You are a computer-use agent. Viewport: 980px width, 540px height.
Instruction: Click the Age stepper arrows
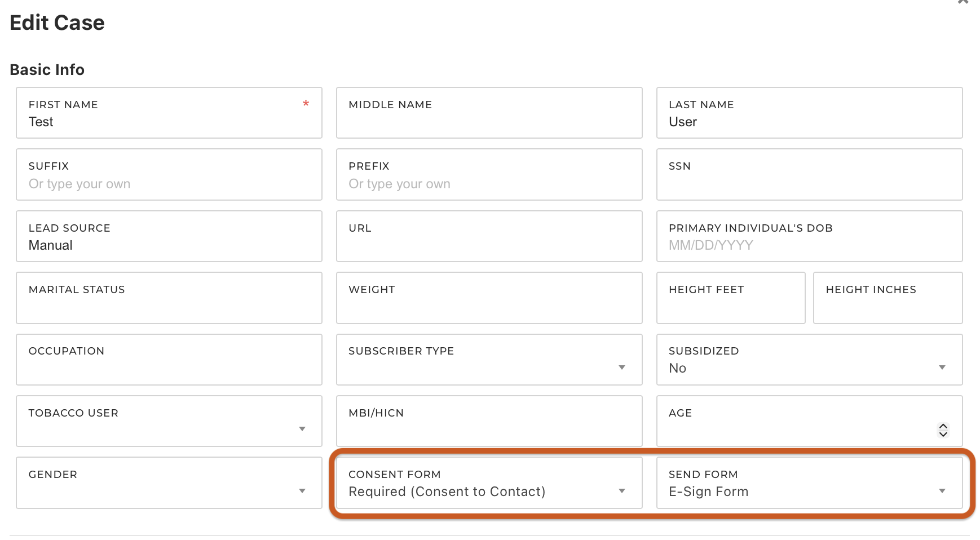pyautogui.click(x=943, y=430)
